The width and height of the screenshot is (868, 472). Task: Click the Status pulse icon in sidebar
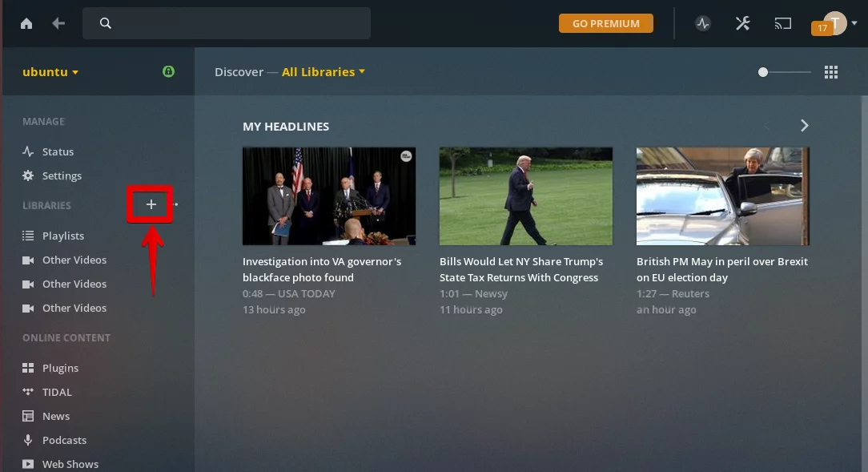pos(28,151)
